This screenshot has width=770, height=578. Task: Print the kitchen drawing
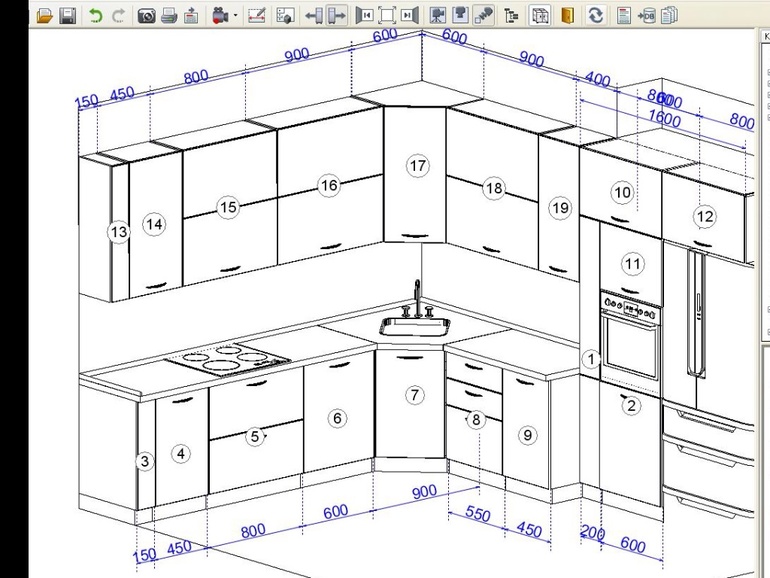[169, 15]
